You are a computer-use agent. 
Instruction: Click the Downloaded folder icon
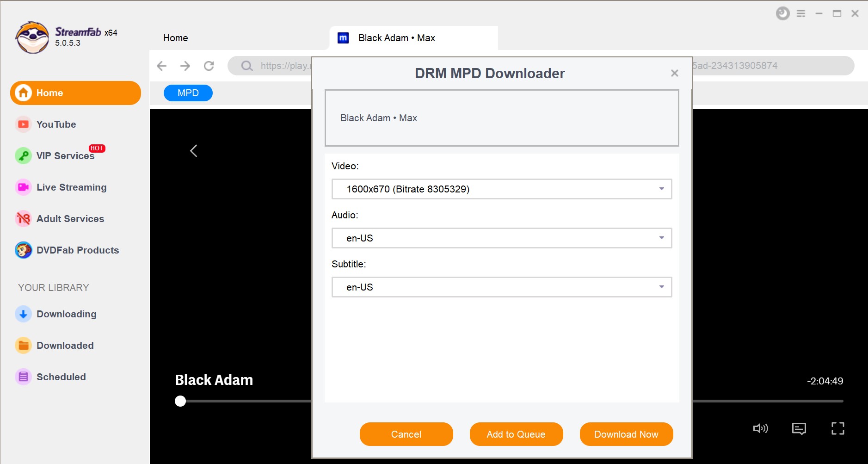point(23,346)
